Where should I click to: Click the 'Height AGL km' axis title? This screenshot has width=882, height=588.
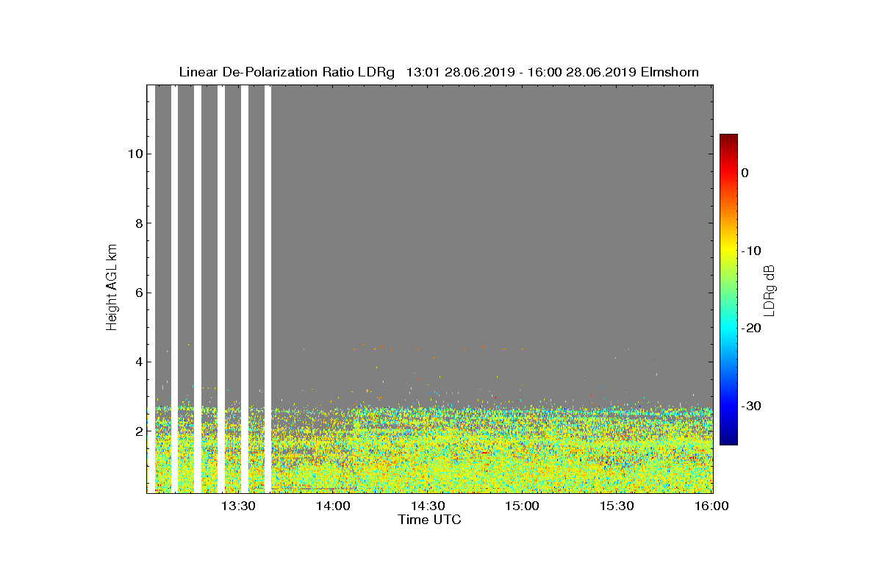tap(112, 287)
